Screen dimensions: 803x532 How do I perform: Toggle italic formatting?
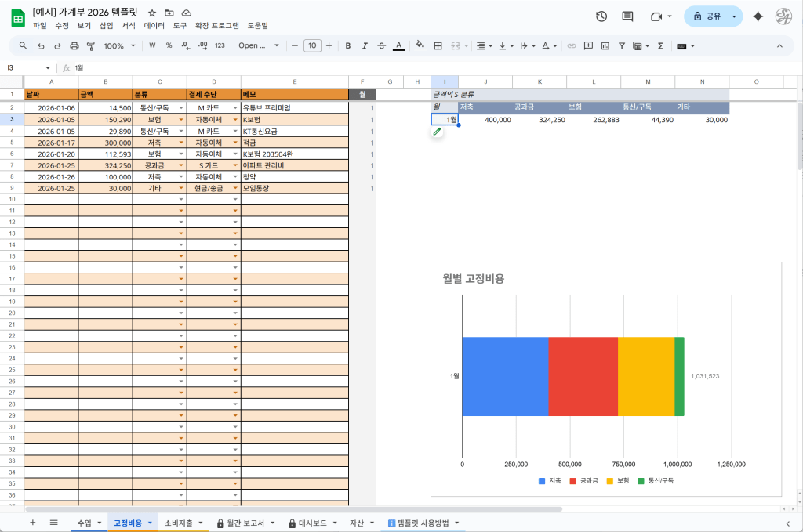coord(365,46)
